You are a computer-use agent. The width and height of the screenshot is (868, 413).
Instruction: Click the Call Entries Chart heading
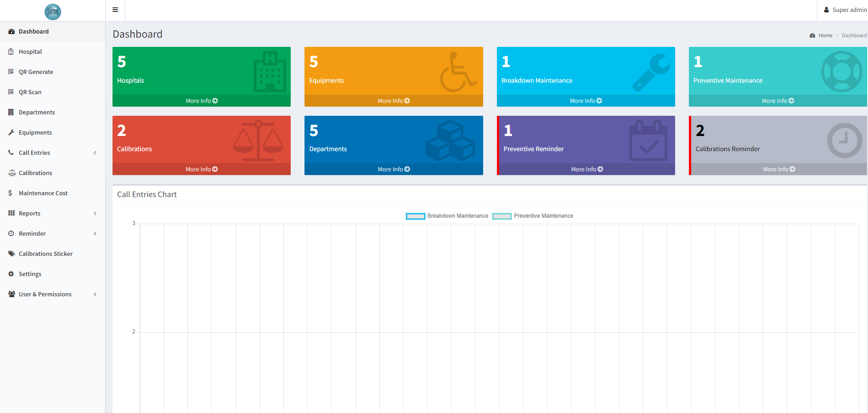(147, 194)
